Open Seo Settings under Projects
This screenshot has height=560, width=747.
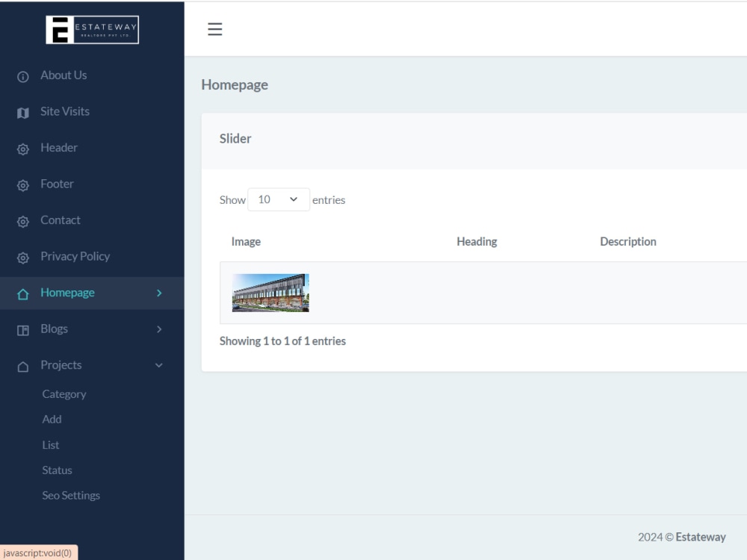point(71,495)
